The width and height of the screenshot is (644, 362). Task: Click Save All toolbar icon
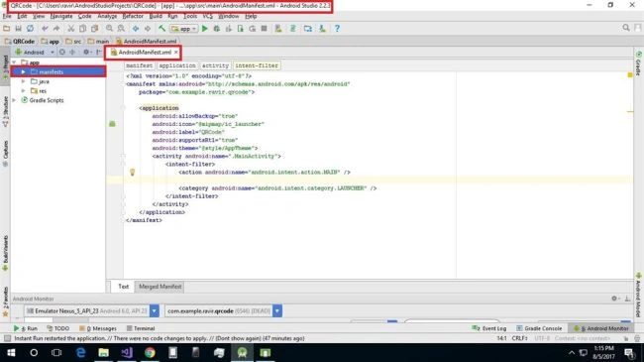[18, 29]
